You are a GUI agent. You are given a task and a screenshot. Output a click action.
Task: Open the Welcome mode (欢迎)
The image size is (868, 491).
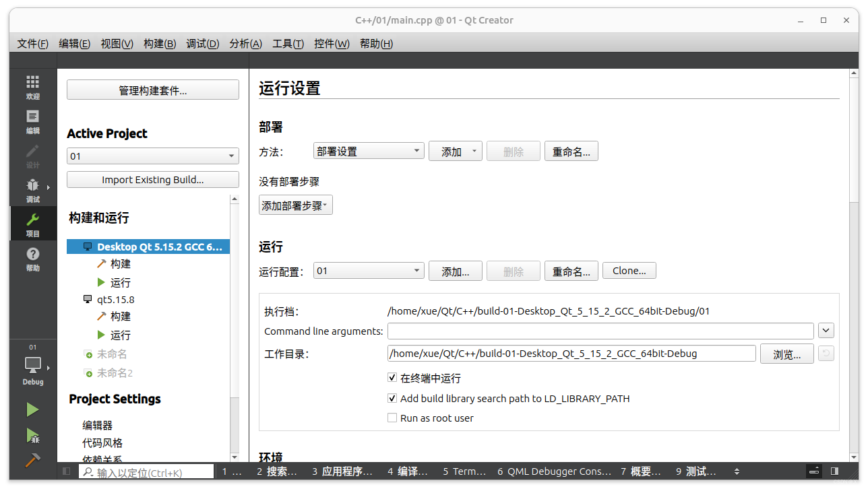click(x=32, y=88)
